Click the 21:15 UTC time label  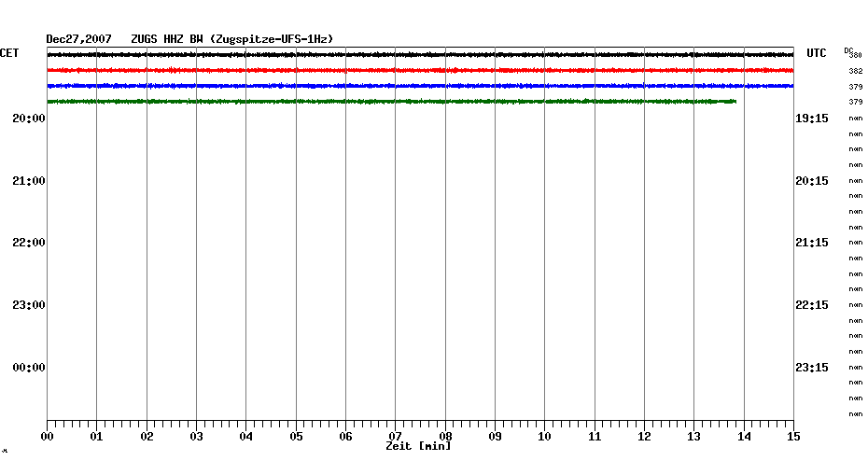[x=812, y=243]
